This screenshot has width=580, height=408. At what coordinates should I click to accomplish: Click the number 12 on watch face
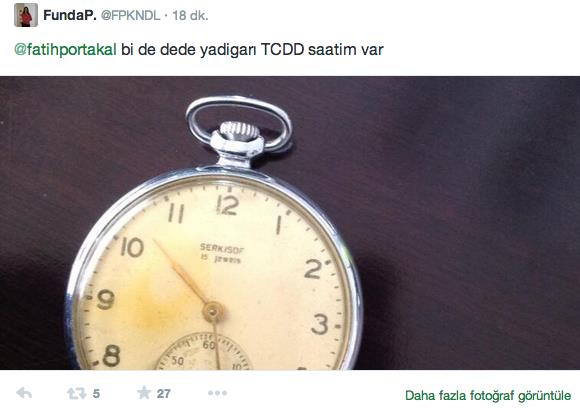click(227, 205)
